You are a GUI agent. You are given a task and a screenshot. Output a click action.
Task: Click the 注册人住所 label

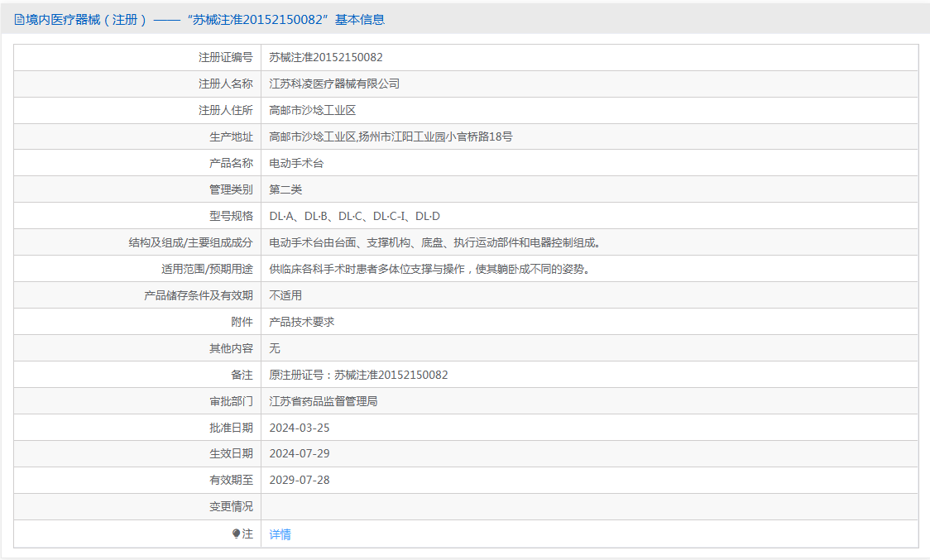click(225, 110)
